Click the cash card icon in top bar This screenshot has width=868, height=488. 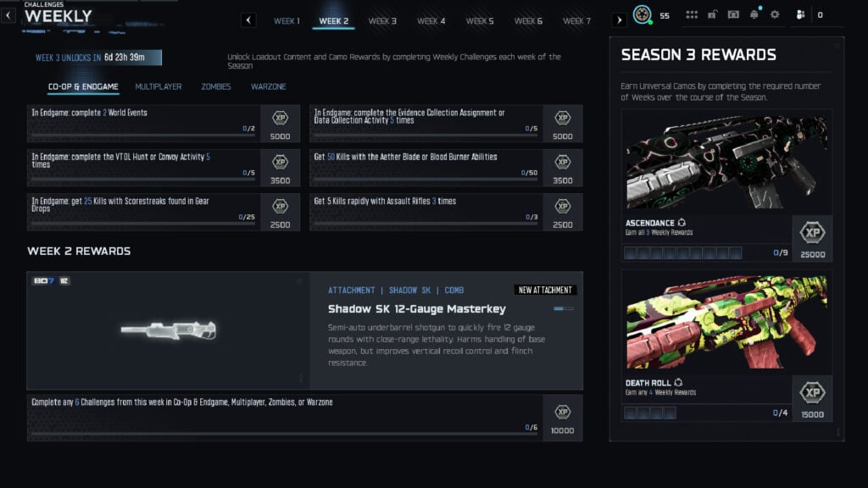[x=733, y=15]
